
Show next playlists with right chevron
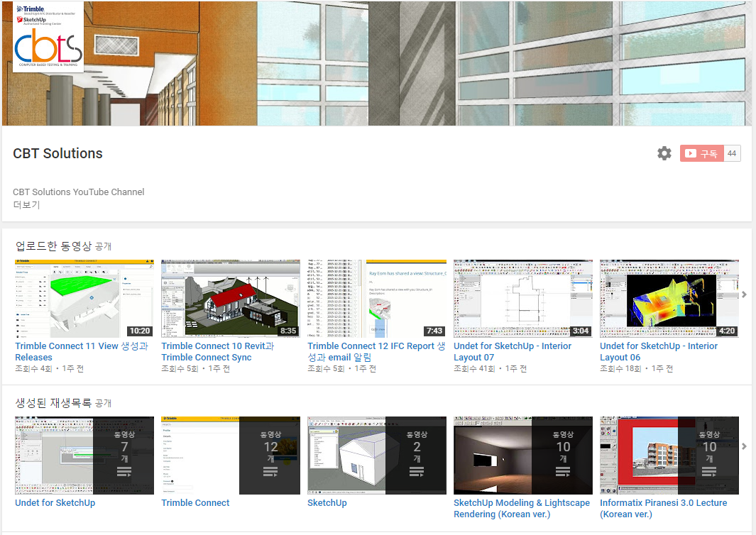(744, 446)
